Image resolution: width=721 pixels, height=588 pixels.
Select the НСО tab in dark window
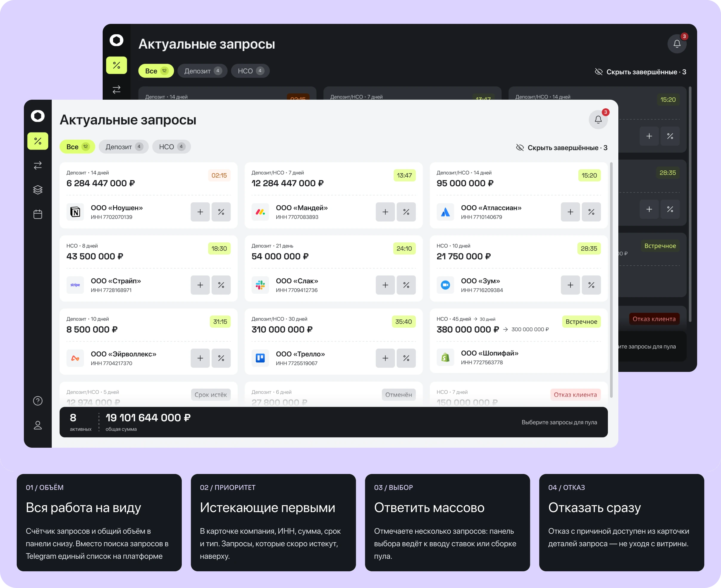point(250,71)
